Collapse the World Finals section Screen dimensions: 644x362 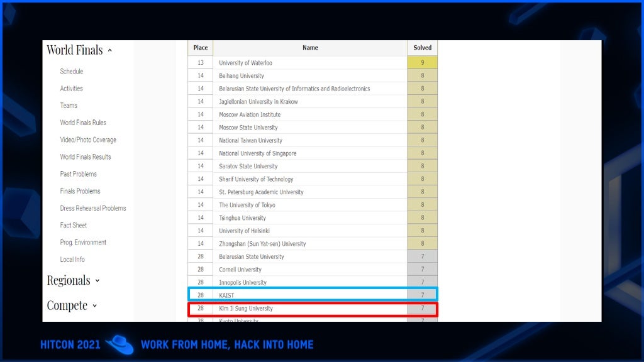click(x=79, y=50)
